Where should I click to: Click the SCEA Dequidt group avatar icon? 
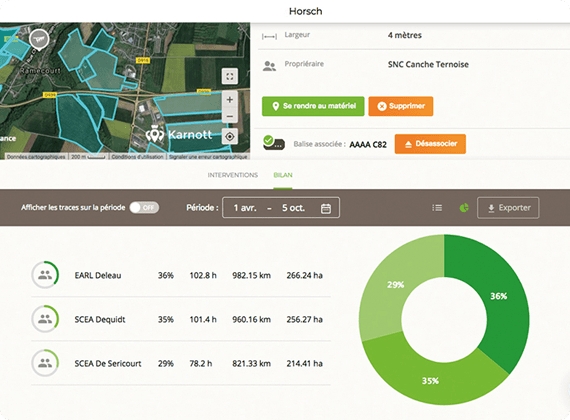[45, 319]
